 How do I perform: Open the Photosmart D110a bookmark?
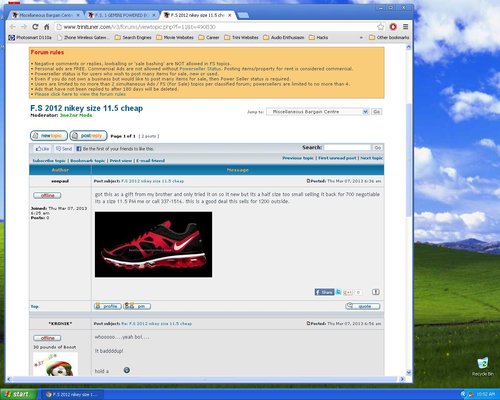pyautogui.click(x=30, y=38)
